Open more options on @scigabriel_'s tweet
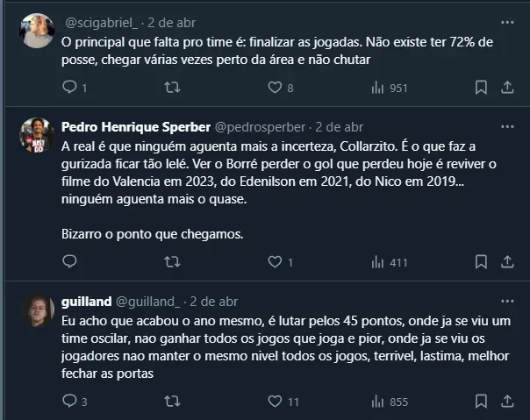530x420 pixels. coord(507,22)
